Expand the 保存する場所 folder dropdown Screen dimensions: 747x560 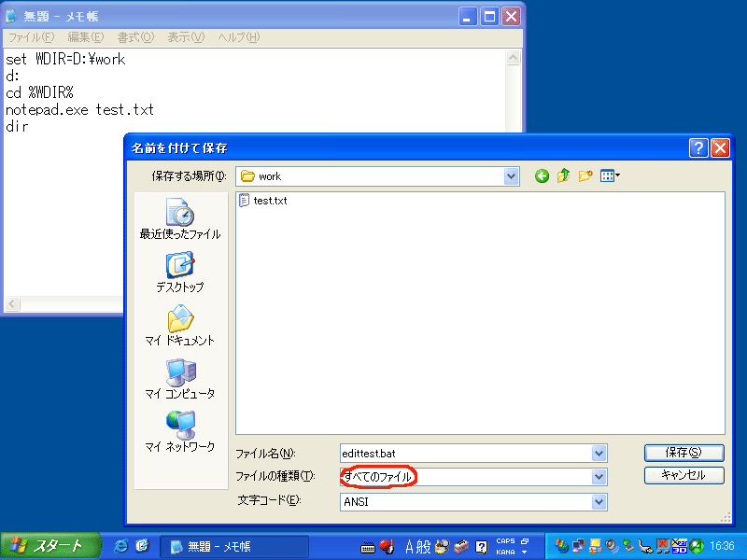511,175
